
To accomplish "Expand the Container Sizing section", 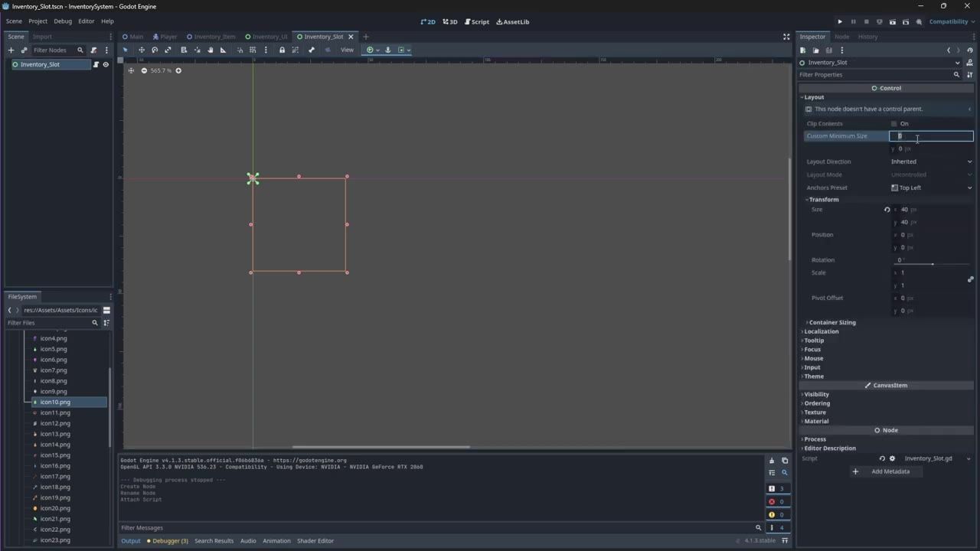I will pyautogui.click(x=832, y=322).
